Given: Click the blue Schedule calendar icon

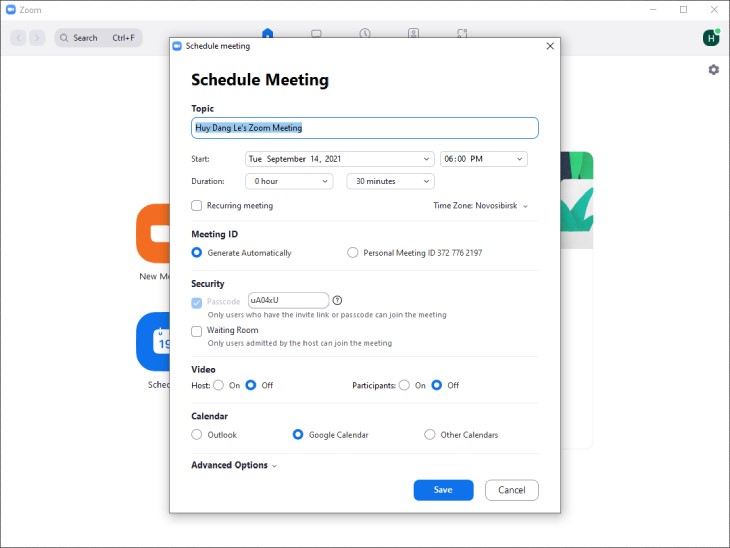Looking at the screenshot, I should 153,342.
